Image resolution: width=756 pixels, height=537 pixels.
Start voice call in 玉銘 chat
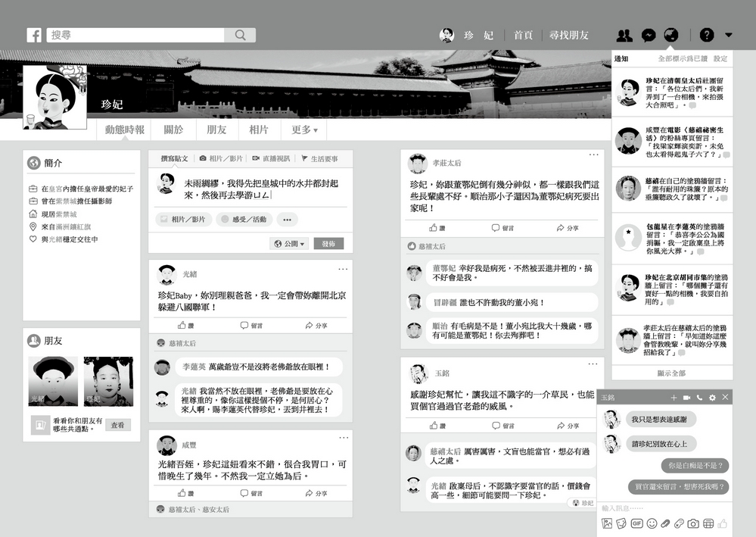(x=699, y=398)
